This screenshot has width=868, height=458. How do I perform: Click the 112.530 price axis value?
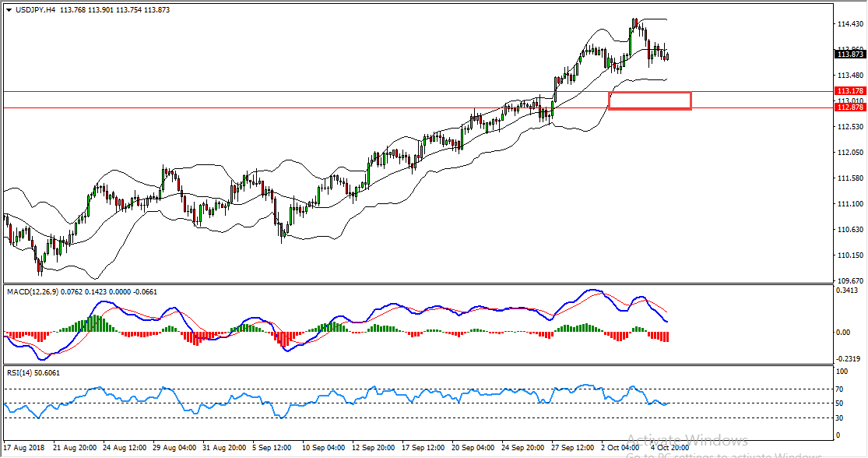click(x=850, y=127)
